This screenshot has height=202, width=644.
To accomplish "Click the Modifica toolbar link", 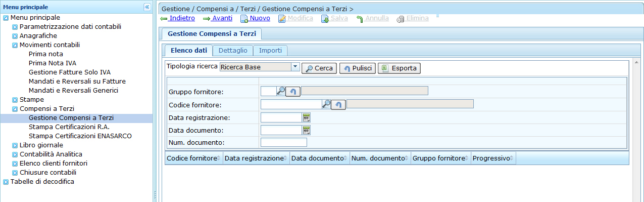I will tap(295, 18).
